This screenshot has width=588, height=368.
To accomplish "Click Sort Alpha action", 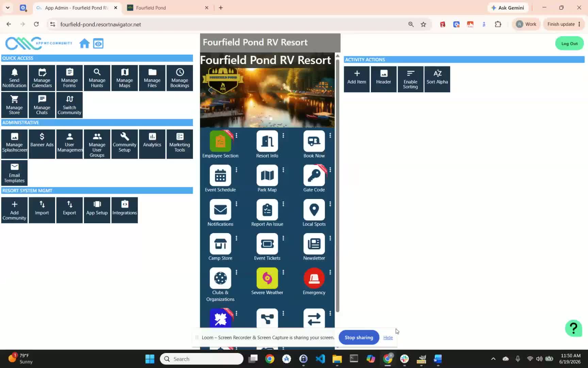I will coord(437,79).
